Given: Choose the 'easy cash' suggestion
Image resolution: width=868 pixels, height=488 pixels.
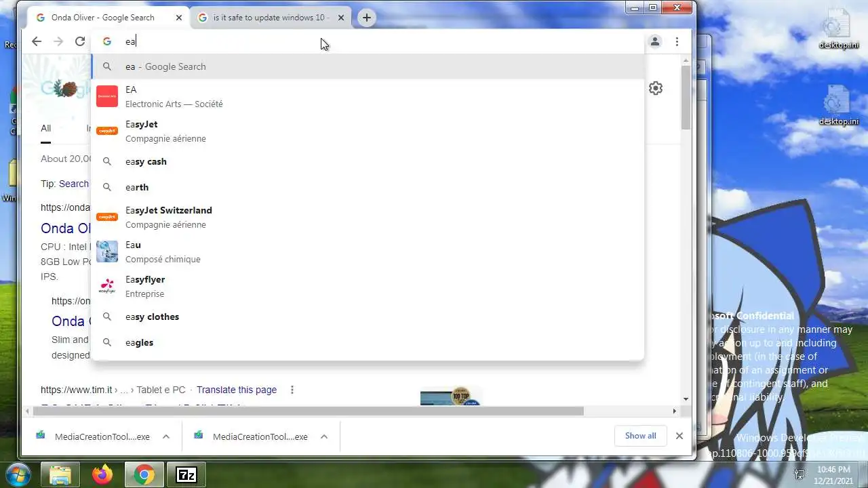Looking at the screenshot, I should (x=368, y=161).
